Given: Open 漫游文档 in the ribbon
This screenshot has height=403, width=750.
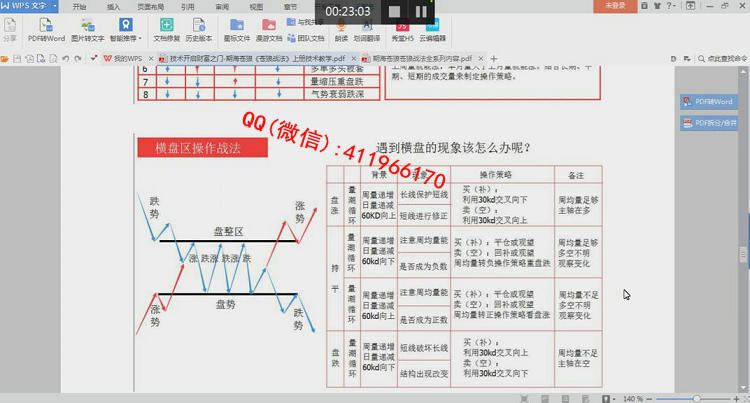Looking at the screenshot, I should pos(270,27).
